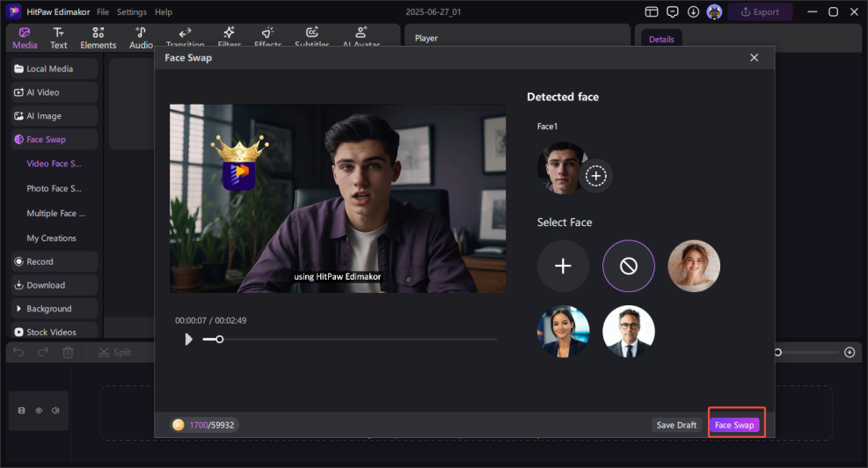Screen dimensions: 868x468
Task: Click the Export button
Action: (x=760, y=11)
